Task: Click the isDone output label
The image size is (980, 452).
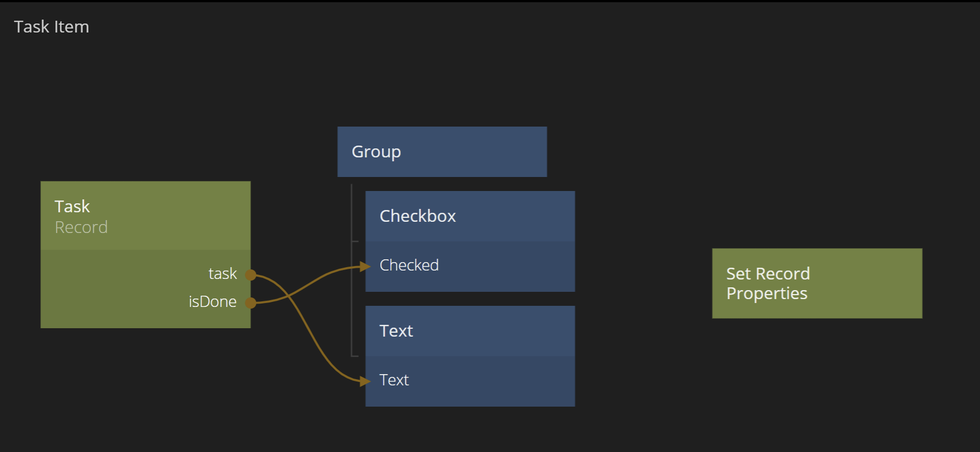Action: click(x=212, y=302)
